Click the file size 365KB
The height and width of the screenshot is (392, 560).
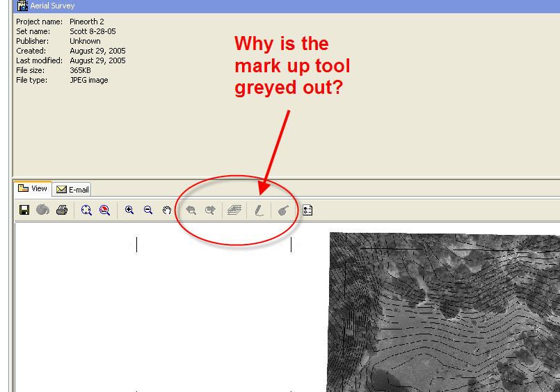tap(81, 70)
